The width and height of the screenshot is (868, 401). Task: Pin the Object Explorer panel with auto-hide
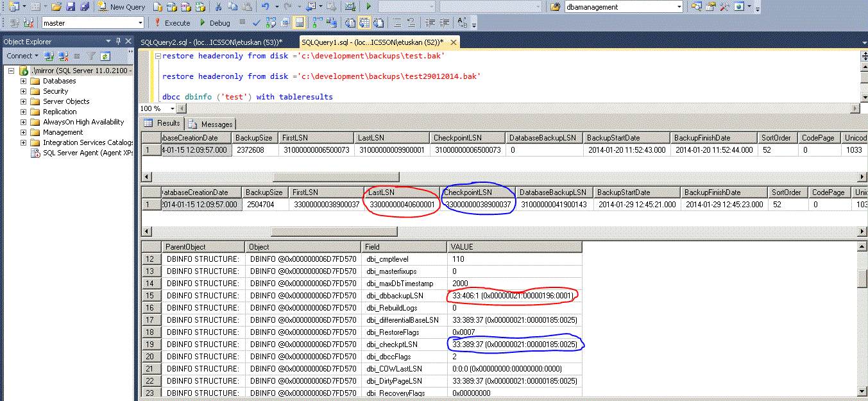click(x=119, y=42)
